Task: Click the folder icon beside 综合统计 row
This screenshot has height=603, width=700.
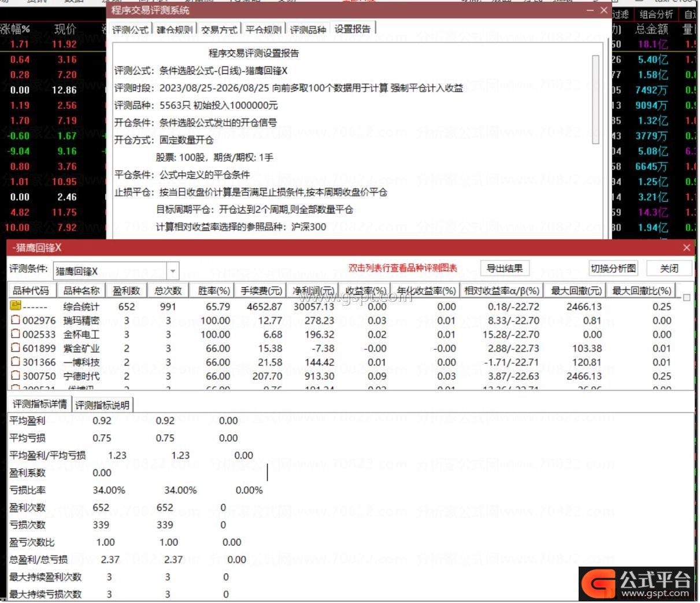Action: pos(15,306)
